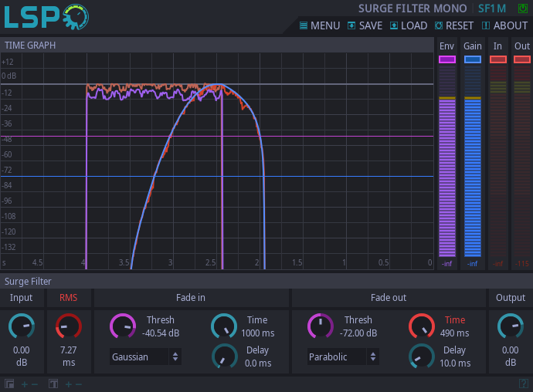
Task: Click the Fade in Delay knob
Action: 225,357
